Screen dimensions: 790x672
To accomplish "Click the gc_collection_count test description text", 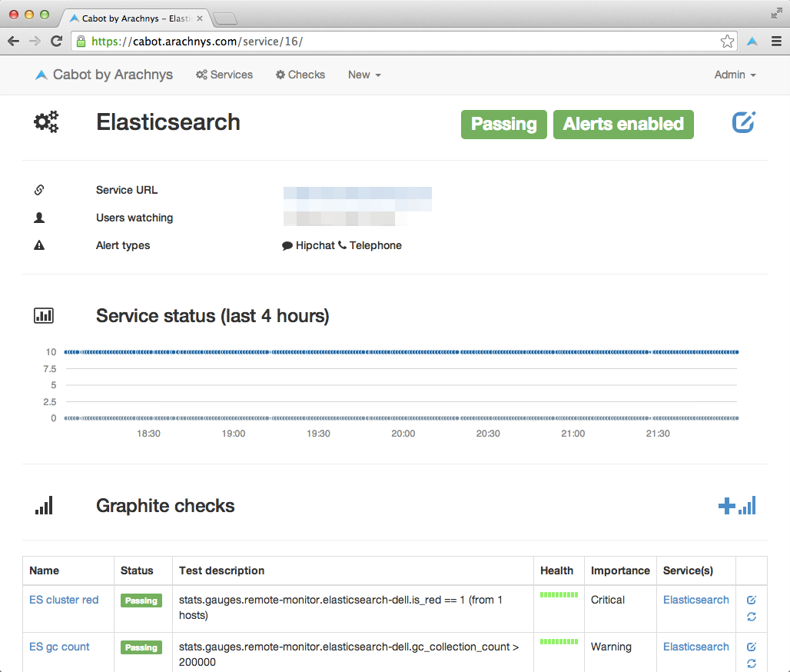I will pyautogui.click(x=349, y=654).
